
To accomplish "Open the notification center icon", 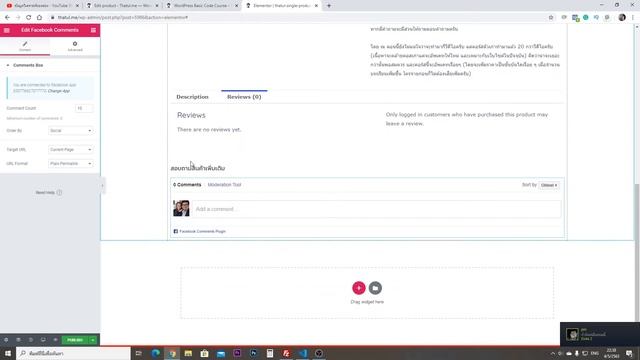I will point(629,353).
